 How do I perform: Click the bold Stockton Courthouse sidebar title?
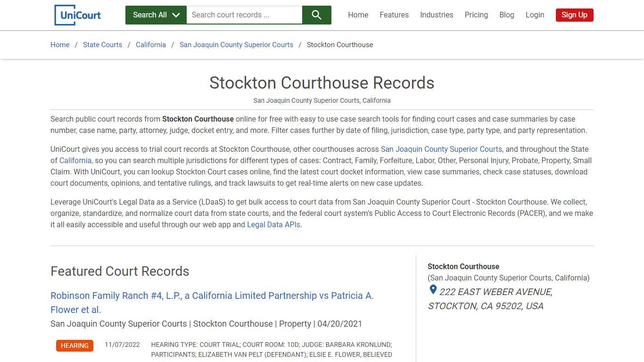point(463,266)
